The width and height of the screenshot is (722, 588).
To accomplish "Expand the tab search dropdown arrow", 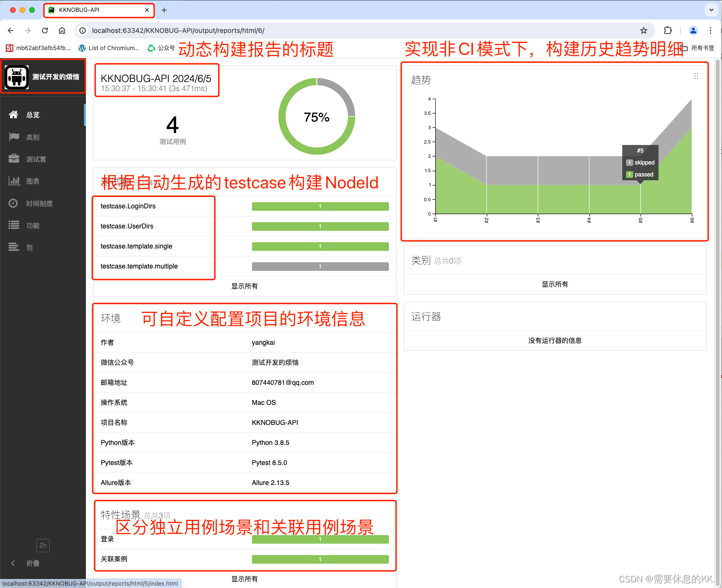I will [712, 10].
